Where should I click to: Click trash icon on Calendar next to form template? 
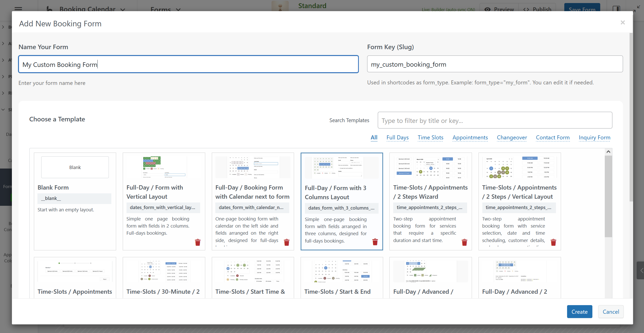tap(286, 242)
